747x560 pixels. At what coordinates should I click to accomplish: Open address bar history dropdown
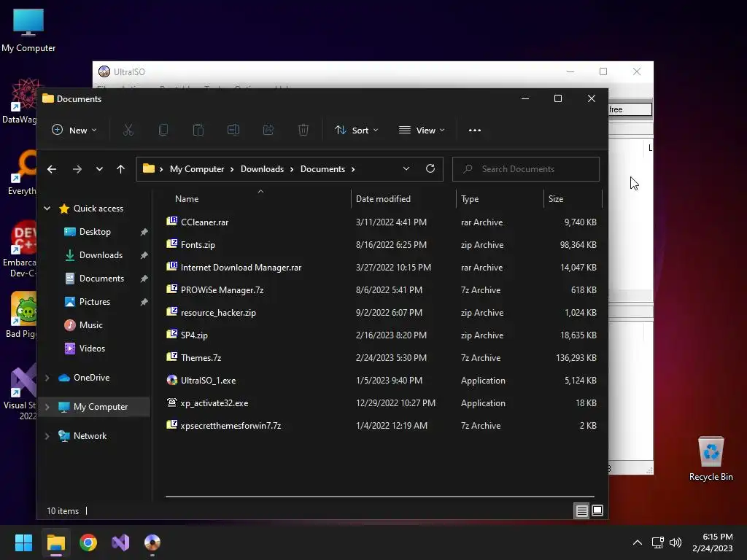(x=406, y=168)
